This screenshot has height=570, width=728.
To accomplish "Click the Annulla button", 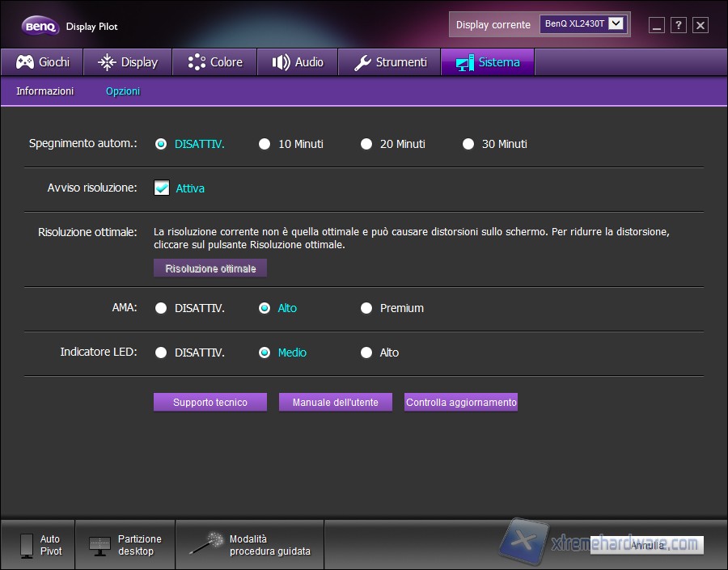I will [645, 545].
